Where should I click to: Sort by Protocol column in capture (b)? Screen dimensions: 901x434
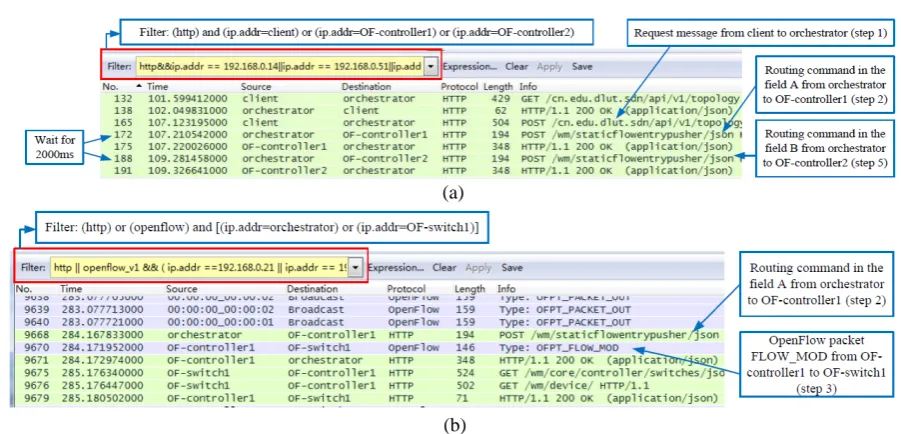tap(406, 289)
